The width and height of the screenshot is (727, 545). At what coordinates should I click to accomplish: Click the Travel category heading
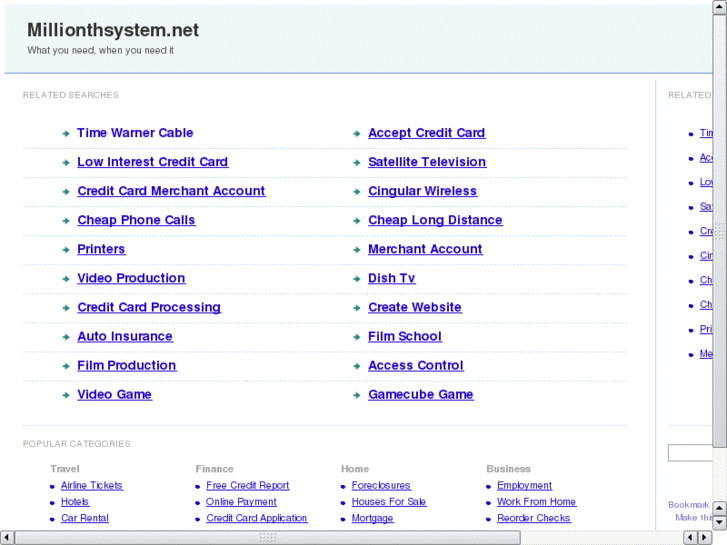pyautogui.click(x=65, y=469)
